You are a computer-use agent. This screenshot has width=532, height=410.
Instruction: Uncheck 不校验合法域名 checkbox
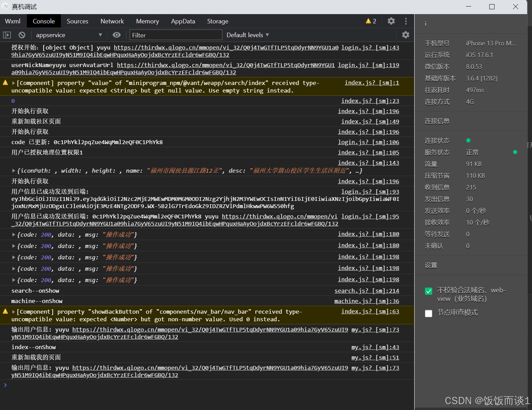coord(428,291)
